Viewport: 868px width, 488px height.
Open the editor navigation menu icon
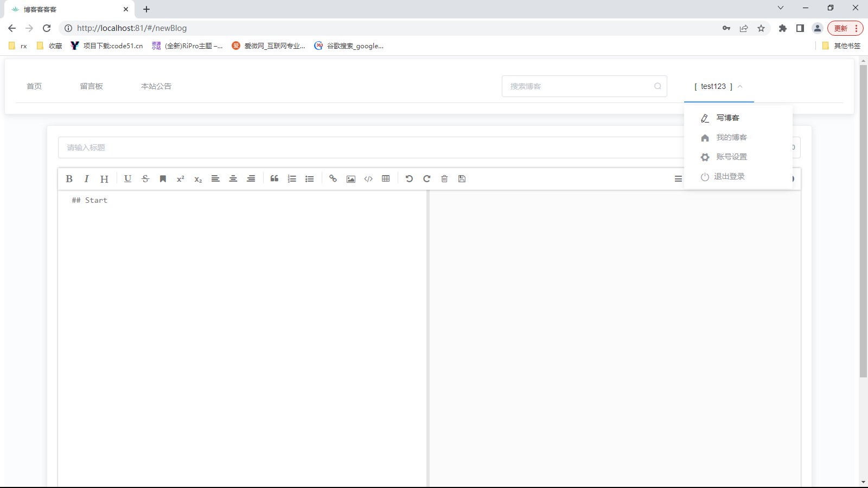pyautogui.click(x=678, y=179)
